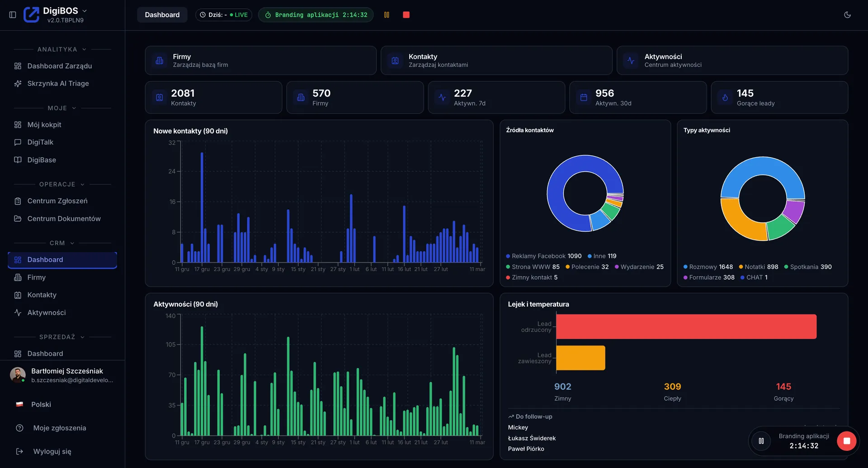Click the Centrum Zgłoszeń clipboard icon
868x468 pixels.
coord(18,201)
